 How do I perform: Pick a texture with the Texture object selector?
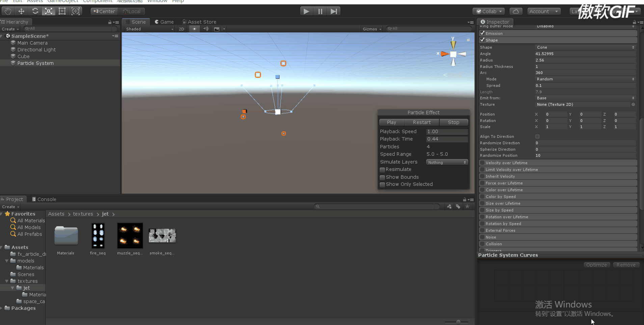pos(633,104)
